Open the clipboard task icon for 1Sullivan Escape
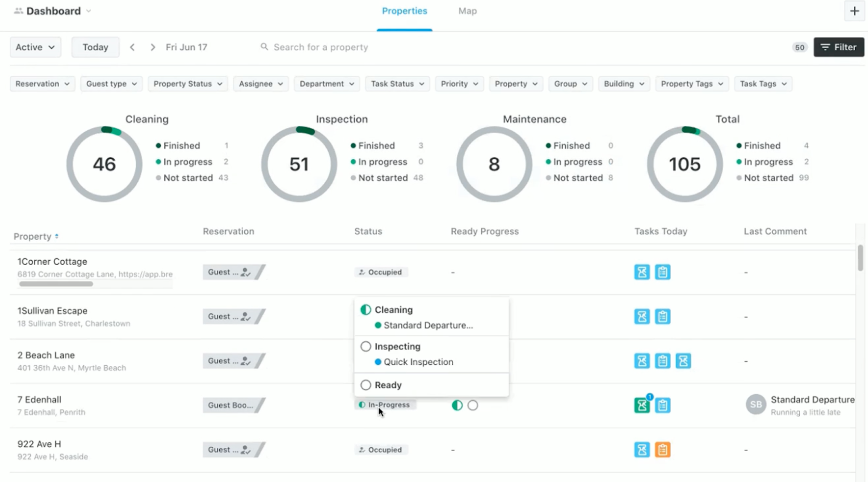This screenshot has width=868, height=482. point(662,317)
